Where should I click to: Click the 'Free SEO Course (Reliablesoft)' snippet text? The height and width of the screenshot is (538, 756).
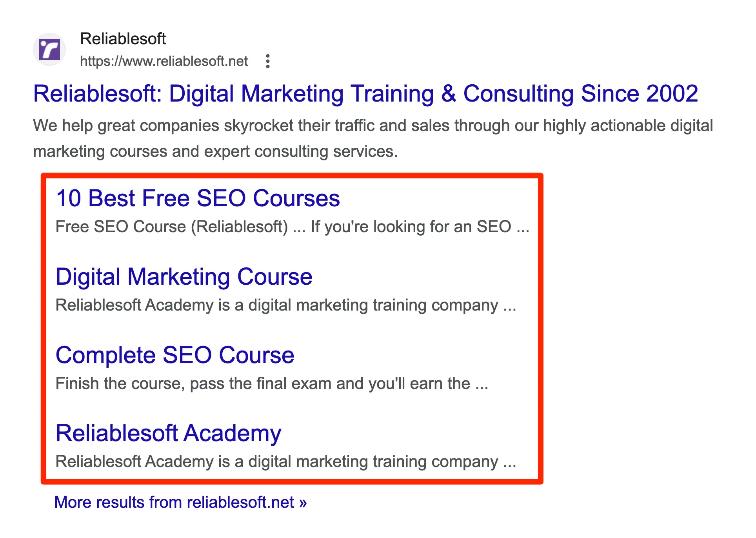172,227
